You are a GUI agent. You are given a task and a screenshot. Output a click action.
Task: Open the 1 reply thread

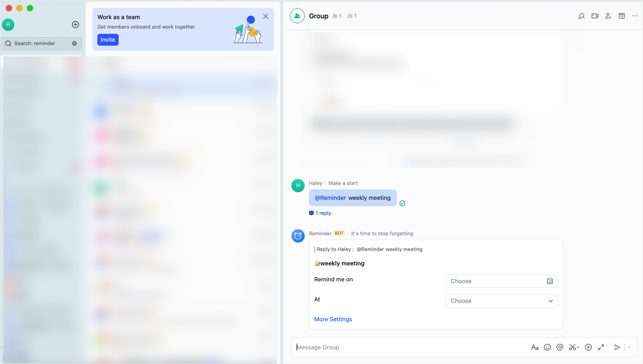tap(323, 213)
